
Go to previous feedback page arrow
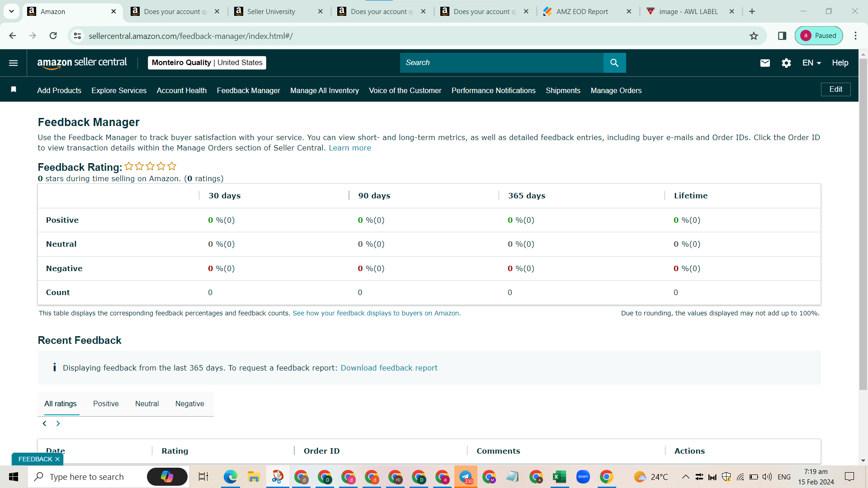click(x=44, y=423)
